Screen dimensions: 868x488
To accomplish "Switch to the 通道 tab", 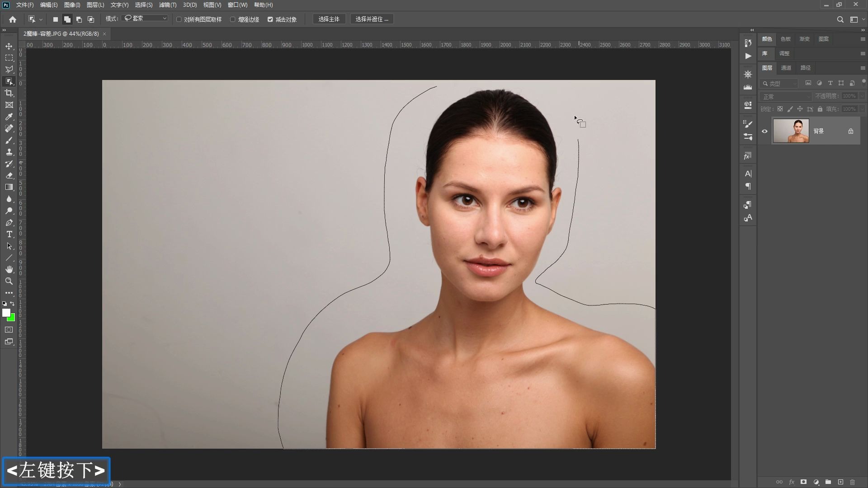I will [786, 68].
